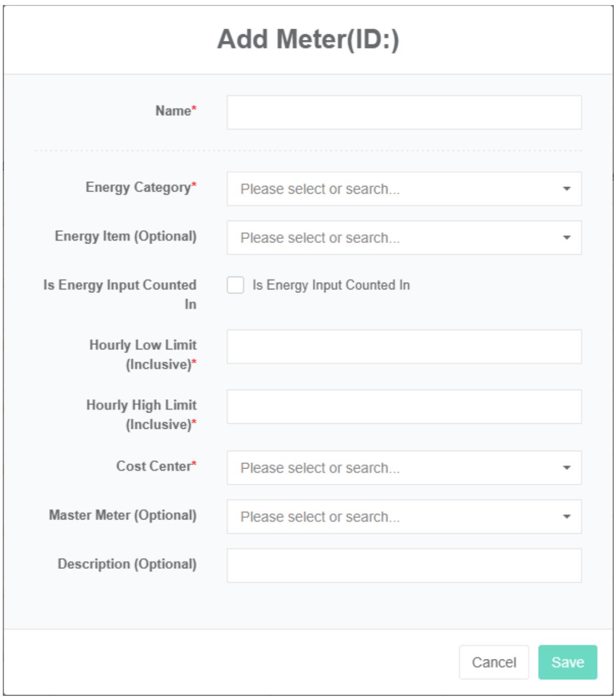Viewport: 616px width, 697px height.
Task: Open the Cost Center dropdown placeholder text
Action: [320, 468]
